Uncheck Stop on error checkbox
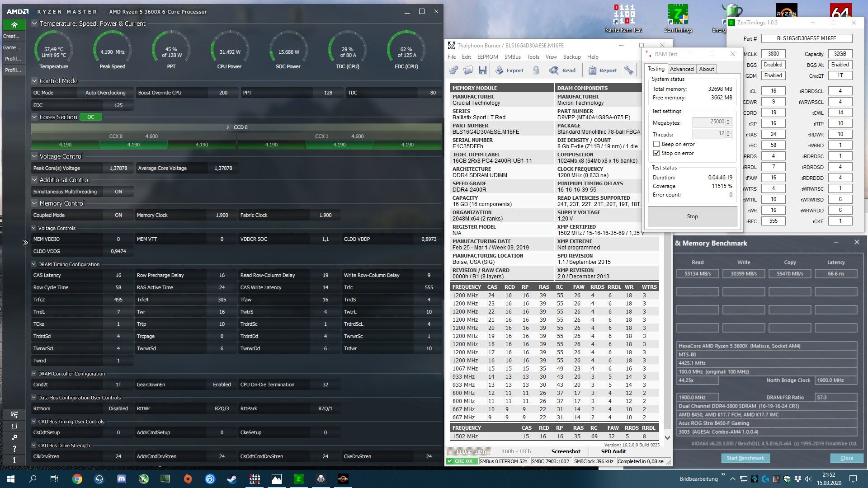Screen dimensions: 868x488 [656, 153]
